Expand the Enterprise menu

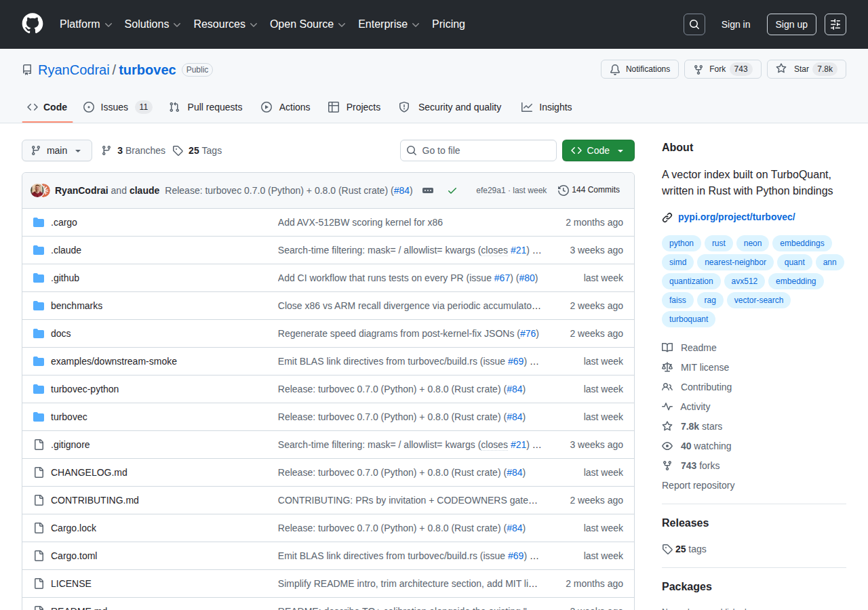(389, 24)
